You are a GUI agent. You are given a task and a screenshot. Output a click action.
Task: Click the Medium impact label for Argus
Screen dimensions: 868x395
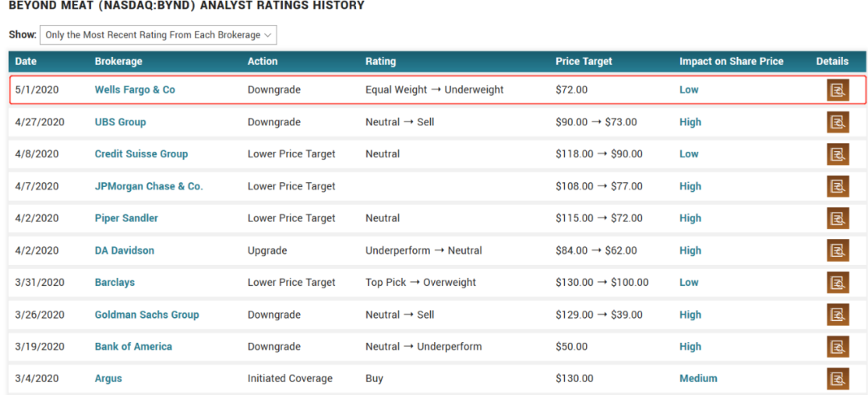tap(698, 378)
